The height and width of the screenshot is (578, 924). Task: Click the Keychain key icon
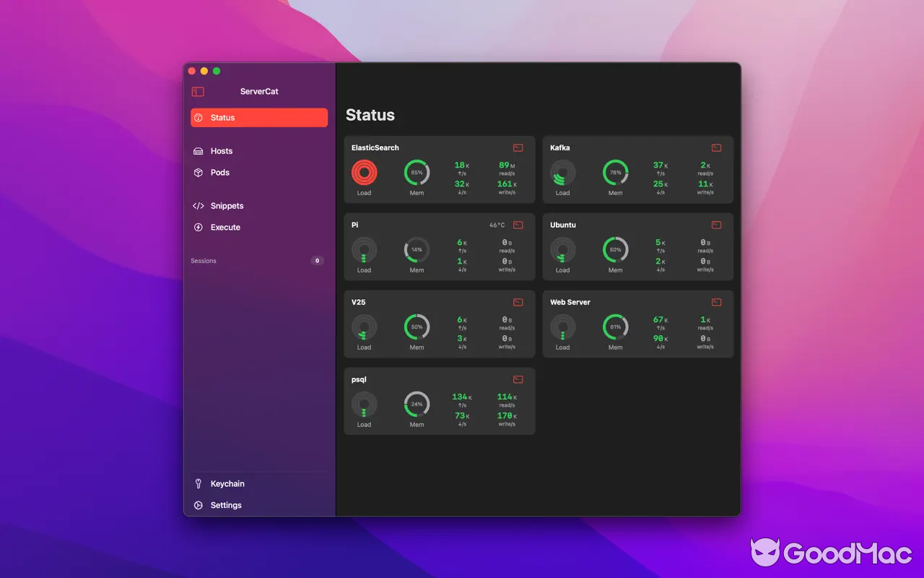coord(199,483)
